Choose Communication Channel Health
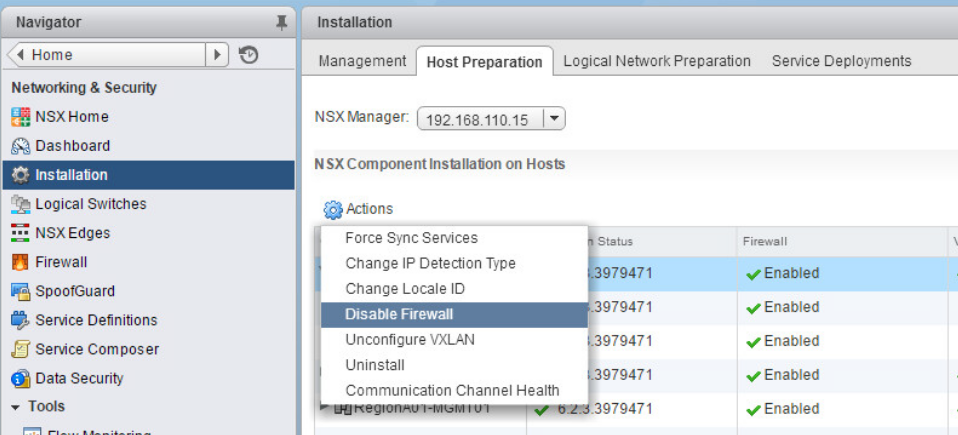958x435 pixels. click(454, 390)
